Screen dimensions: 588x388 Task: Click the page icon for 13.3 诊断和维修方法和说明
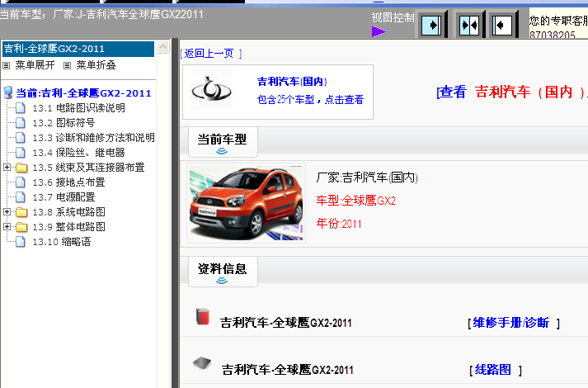pyautogui.click(x=21, y=138)
